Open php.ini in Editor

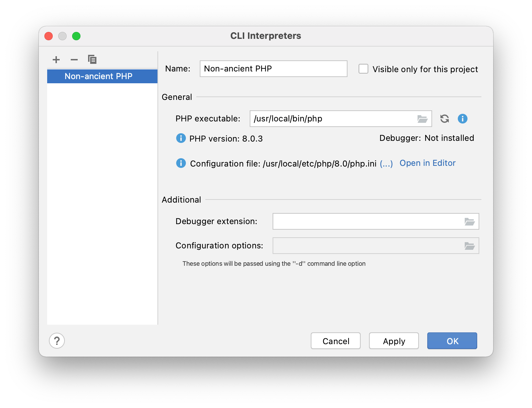(428, 163)
